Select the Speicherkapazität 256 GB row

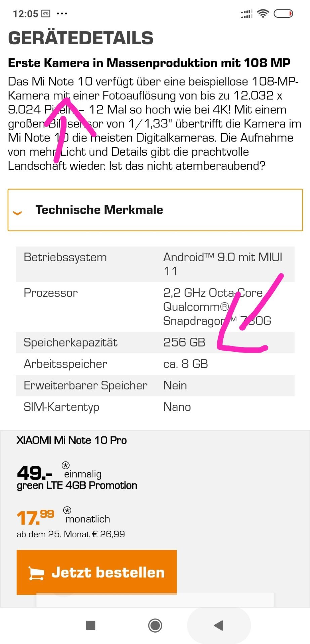tap(155, 342)
